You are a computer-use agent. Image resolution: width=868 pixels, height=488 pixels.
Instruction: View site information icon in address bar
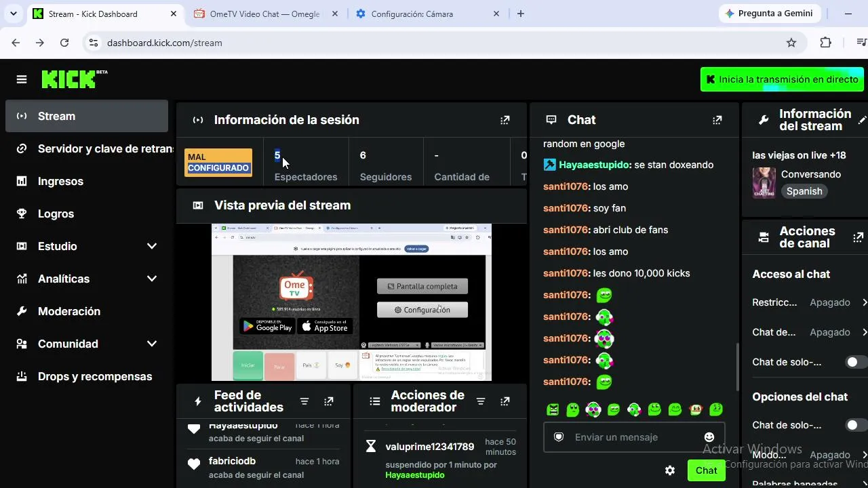[94, 43]
